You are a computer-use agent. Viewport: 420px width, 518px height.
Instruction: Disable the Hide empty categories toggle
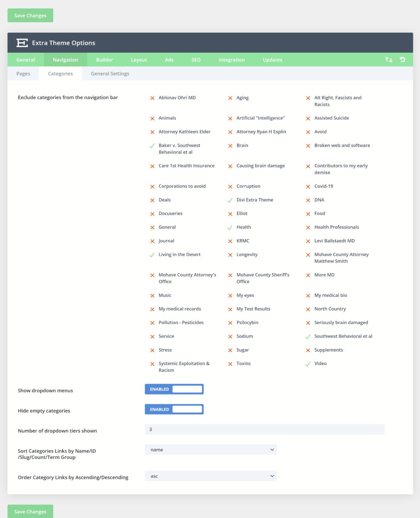point(174,409)
